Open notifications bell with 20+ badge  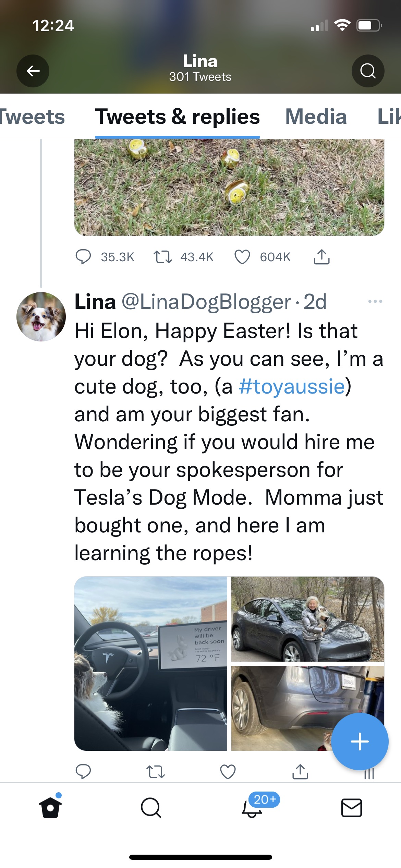252,808
